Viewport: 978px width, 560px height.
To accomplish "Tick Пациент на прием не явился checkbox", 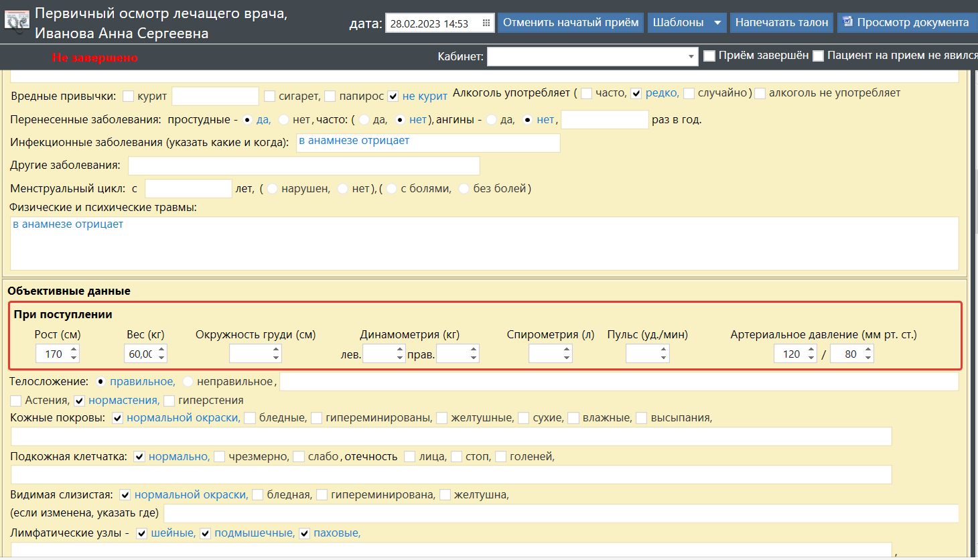I will pos(818,56).
